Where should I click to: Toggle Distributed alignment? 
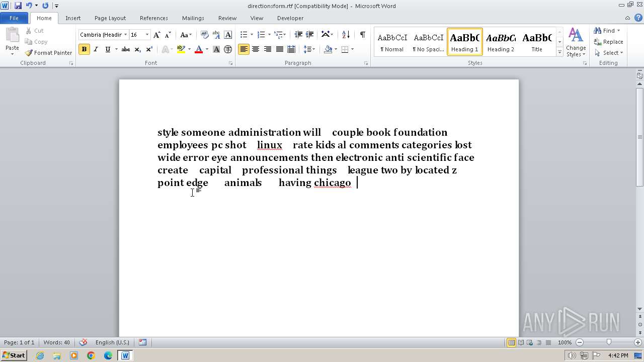(291, 49)
